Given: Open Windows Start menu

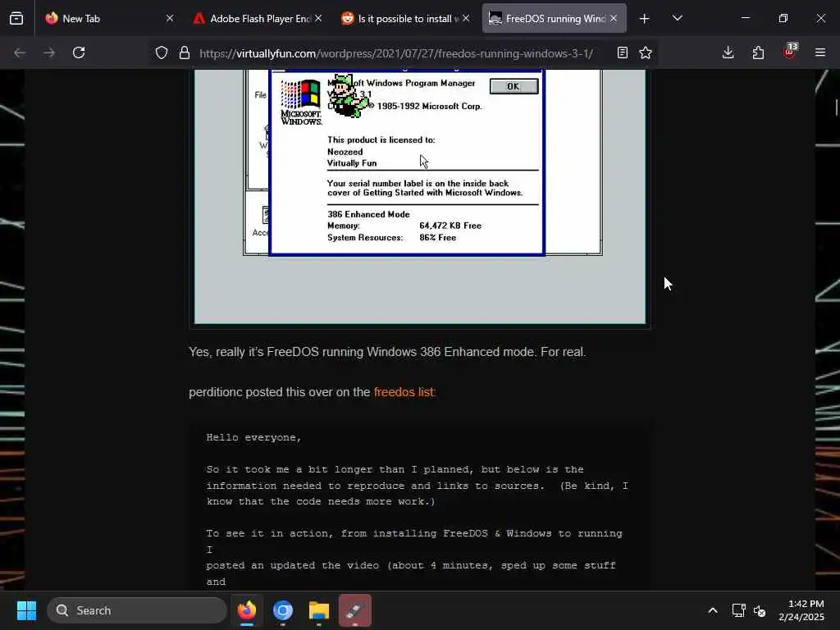Looking at the screenshot, I should click(26, 610).
